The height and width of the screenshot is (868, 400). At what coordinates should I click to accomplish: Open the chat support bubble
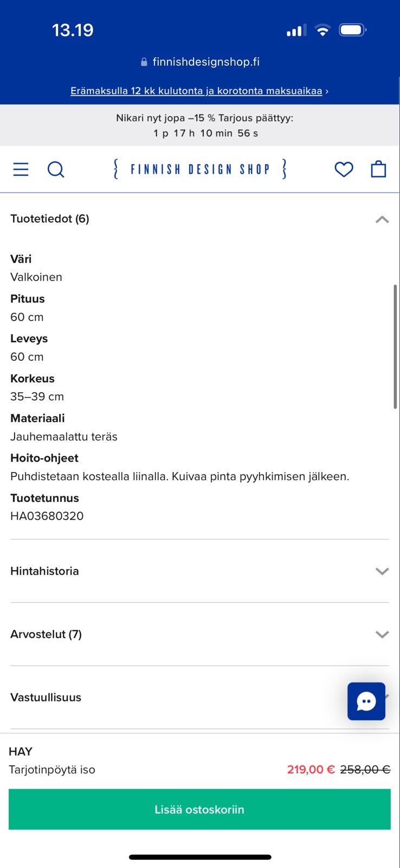click(x=366, y=701)
